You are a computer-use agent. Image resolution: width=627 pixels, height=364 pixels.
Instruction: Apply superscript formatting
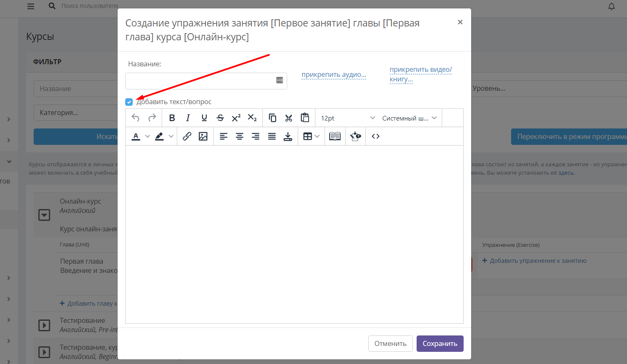click(236, 118)
